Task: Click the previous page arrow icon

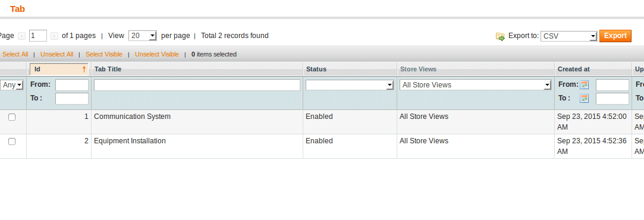Action: [22, 36]
